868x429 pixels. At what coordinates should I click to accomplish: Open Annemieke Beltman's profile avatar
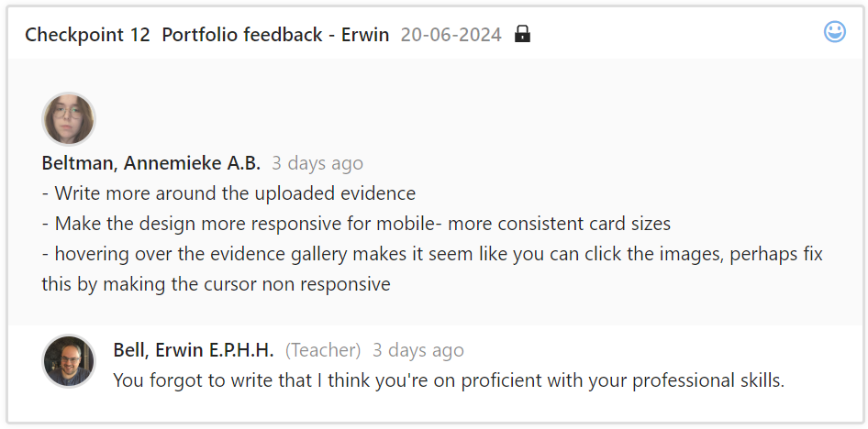click(x=69, y=119)
